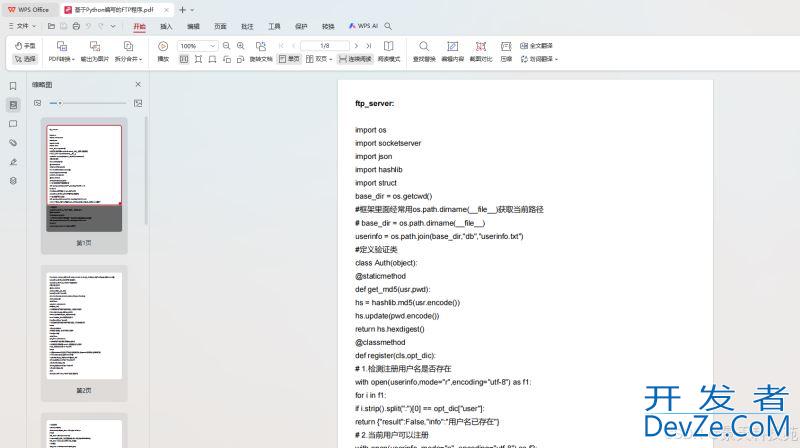Open the 100% zoom level dropdown
Screen dimensions: 800x448
pyautogui.click(x=213, y=46)
